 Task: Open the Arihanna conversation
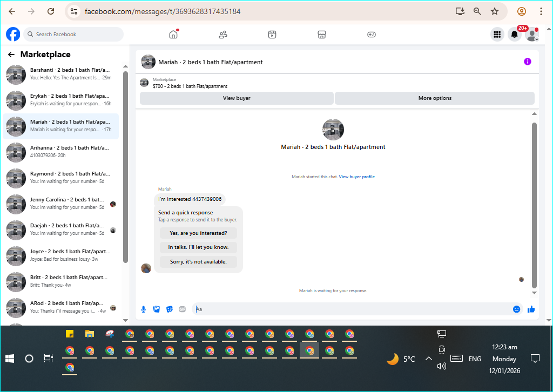click(60, 152)
